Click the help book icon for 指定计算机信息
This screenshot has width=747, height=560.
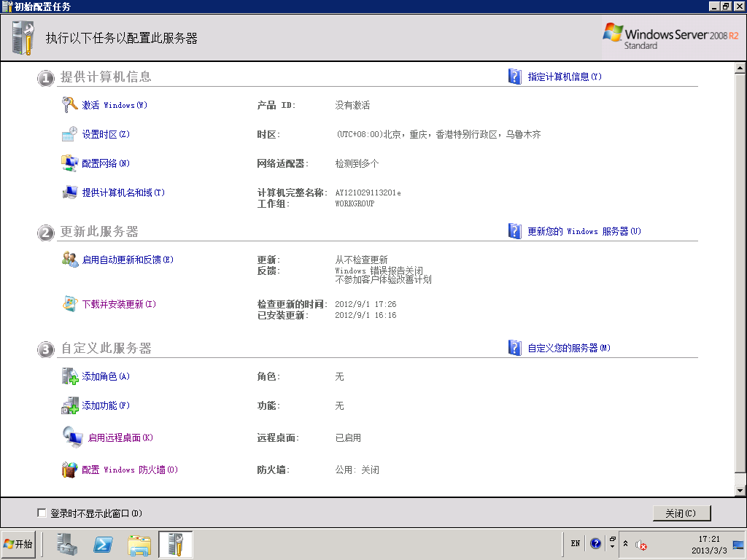click(515, 77)
